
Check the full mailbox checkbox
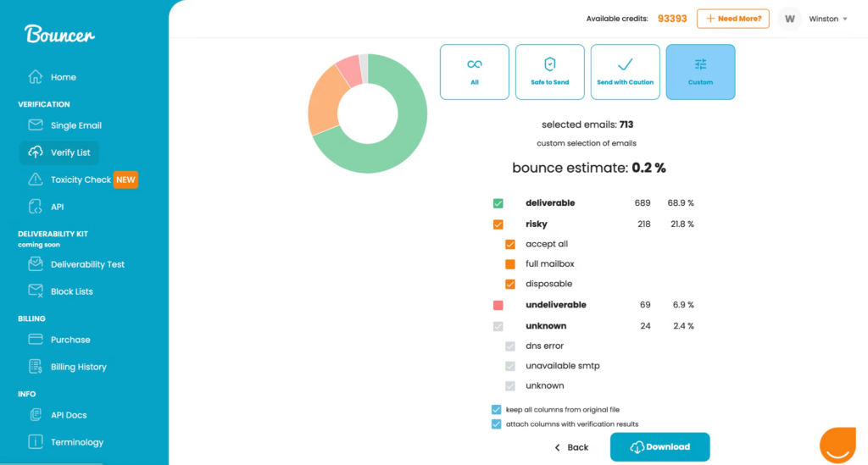[510, 263]
